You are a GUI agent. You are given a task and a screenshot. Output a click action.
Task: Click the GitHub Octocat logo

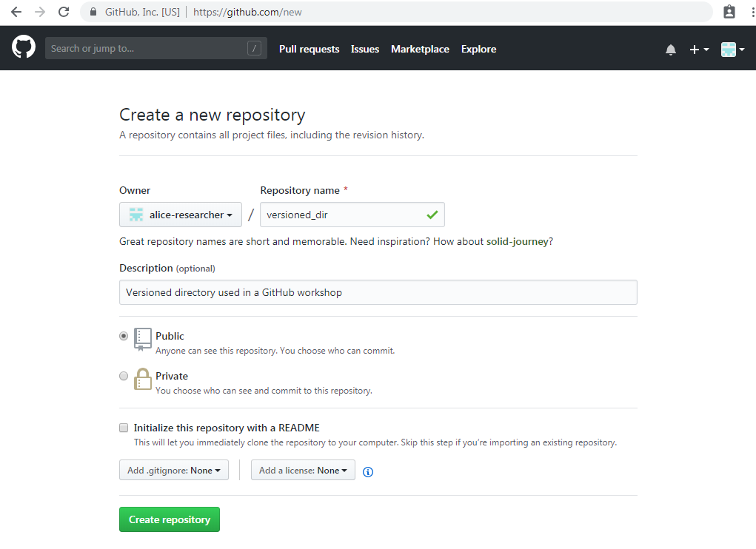[23, 47]
